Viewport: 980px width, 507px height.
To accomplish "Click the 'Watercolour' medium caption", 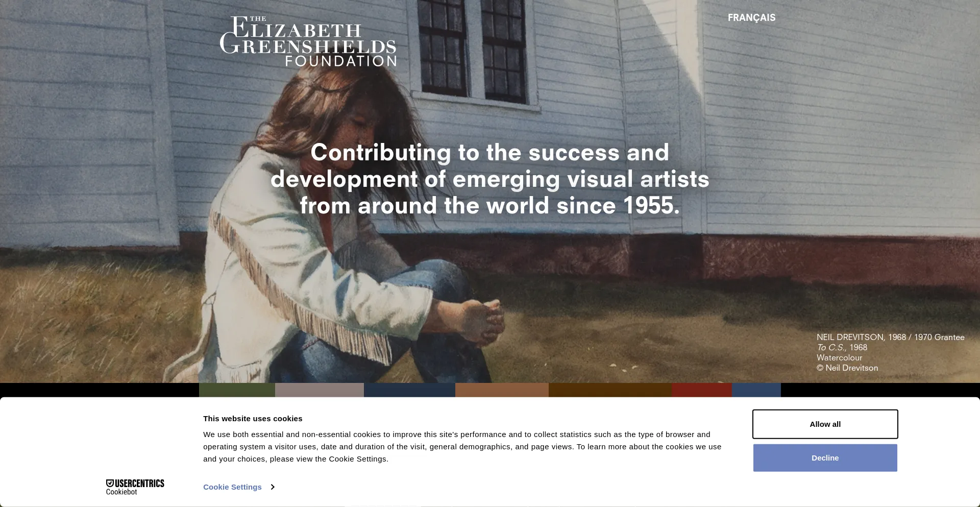I will pos(839,358).
